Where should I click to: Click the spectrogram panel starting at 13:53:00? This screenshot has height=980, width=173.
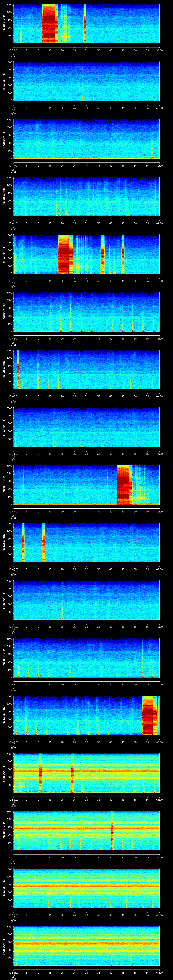[87, 946]
